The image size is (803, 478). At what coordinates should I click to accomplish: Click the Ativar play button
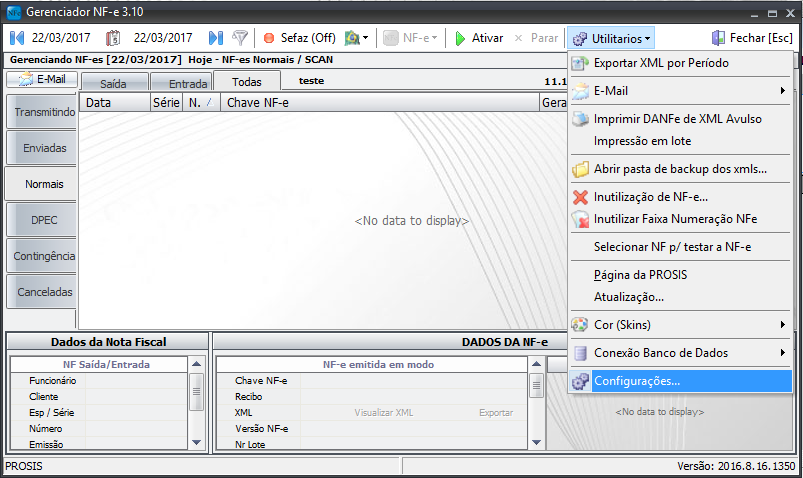tap(479, 38)
